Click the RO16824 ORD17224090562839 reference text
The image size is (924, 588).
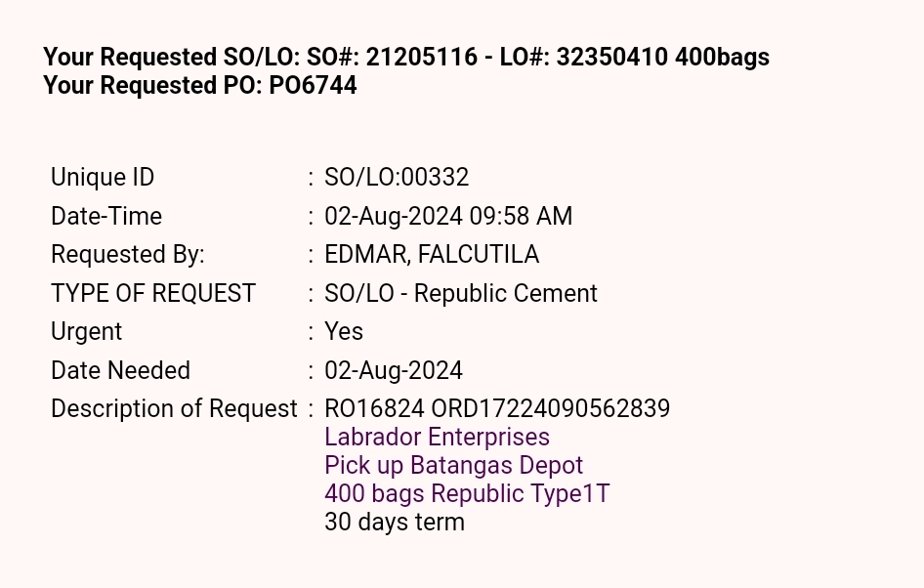497,409
